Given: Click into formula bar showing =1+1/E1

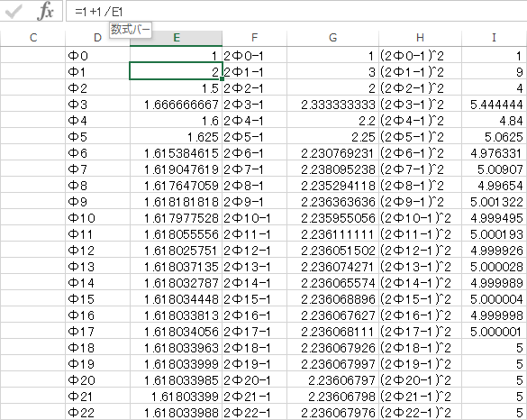Looking at the screenshot, I should [296, 12].
